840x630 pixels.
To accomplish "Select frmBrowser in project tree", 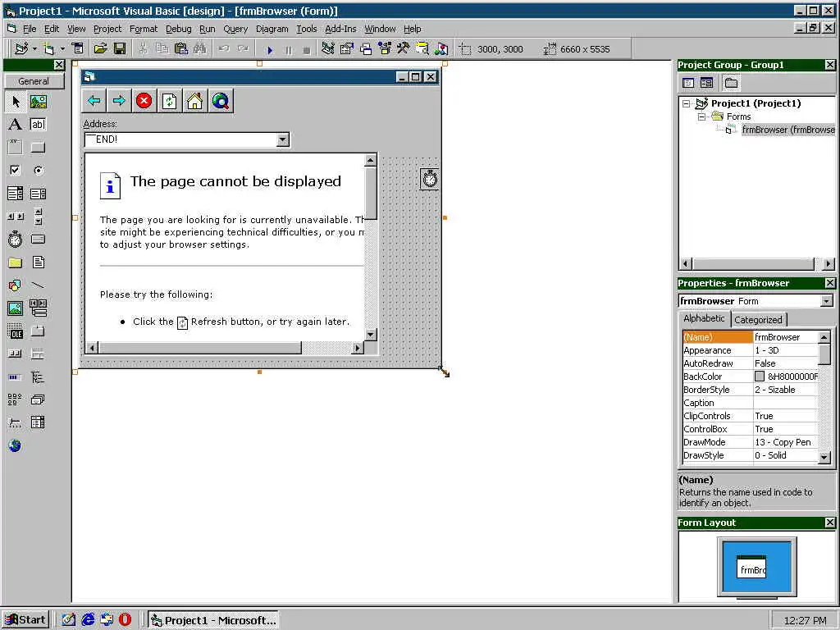I will coord(787,130).
